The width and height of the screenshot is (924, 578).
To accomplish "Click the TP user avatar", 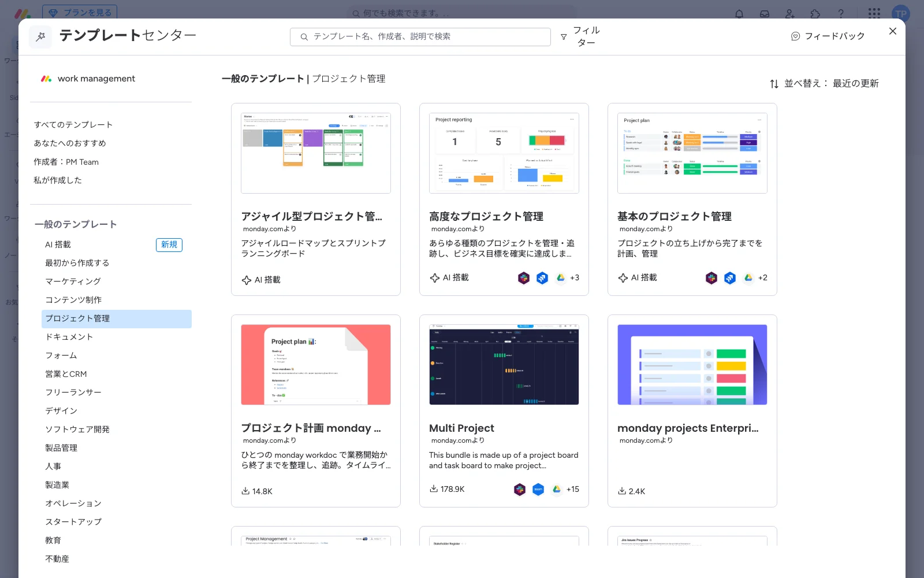I will (x=901, y=14).
